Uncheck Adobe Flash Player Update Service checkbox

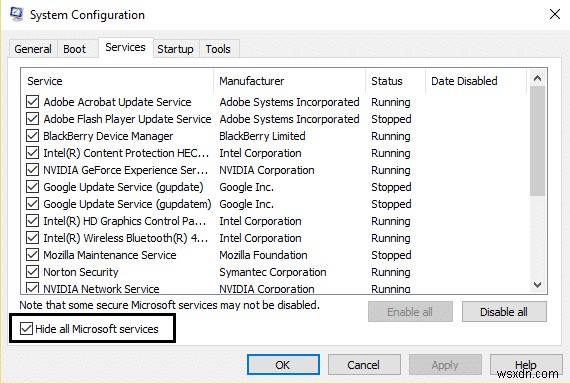click(x=32, y=119)
